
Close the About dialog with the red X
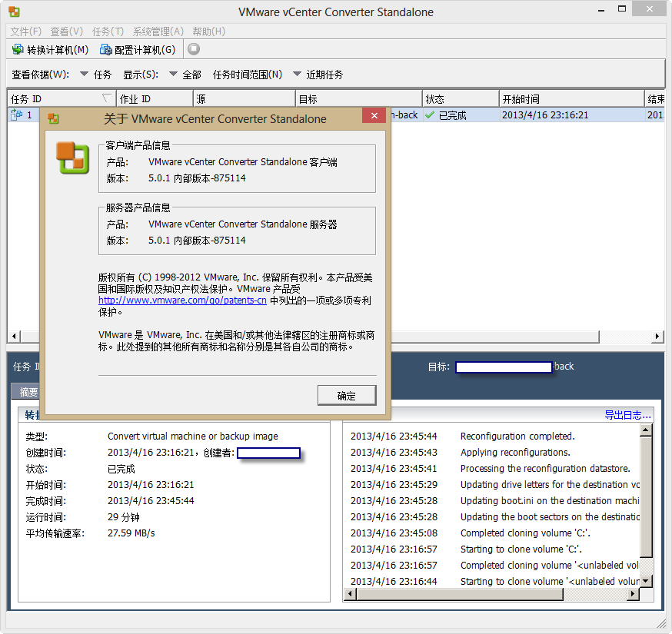tap(374, 116)
